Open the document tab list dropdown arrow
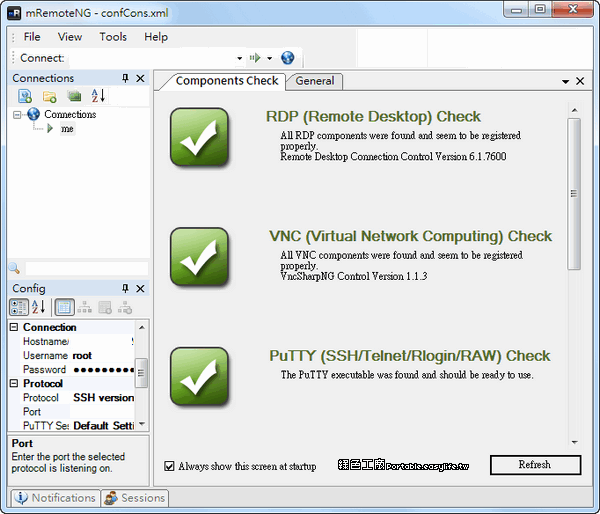 (x=565, y=82)
